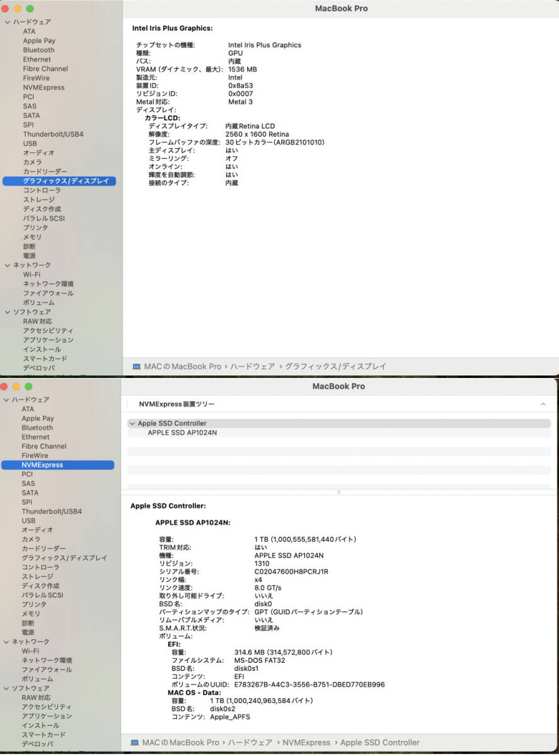Open ディスク作成 in the lower window sidebar
Viewport: 559px width, 756px height.
[40, 586]
